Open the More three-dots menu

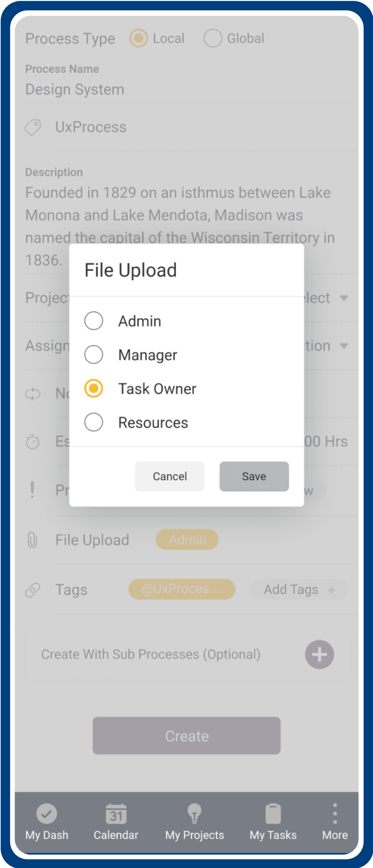pos(335,814)
